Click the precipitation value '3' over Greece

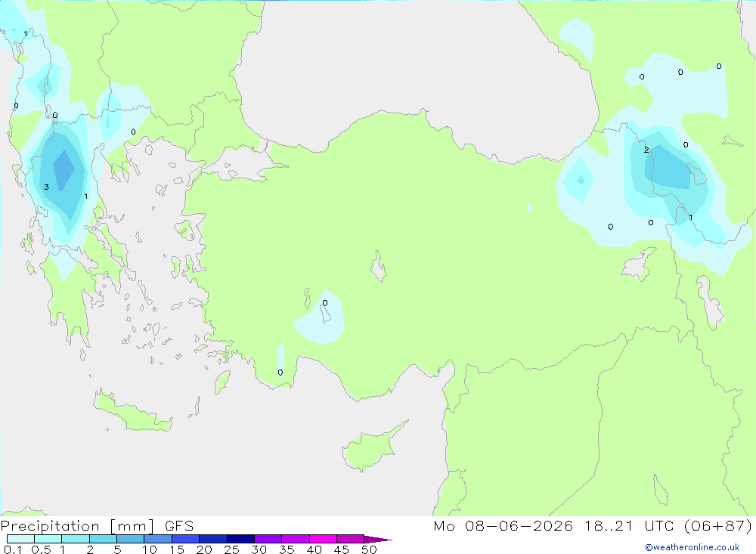pos(46,187)
